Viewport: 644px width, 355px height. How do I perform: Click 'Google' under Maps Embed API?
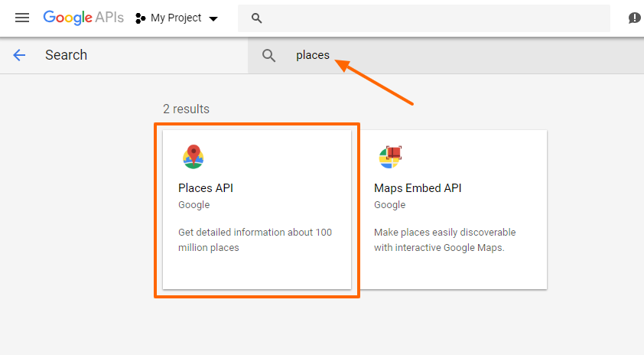click(x=390, y=204)
